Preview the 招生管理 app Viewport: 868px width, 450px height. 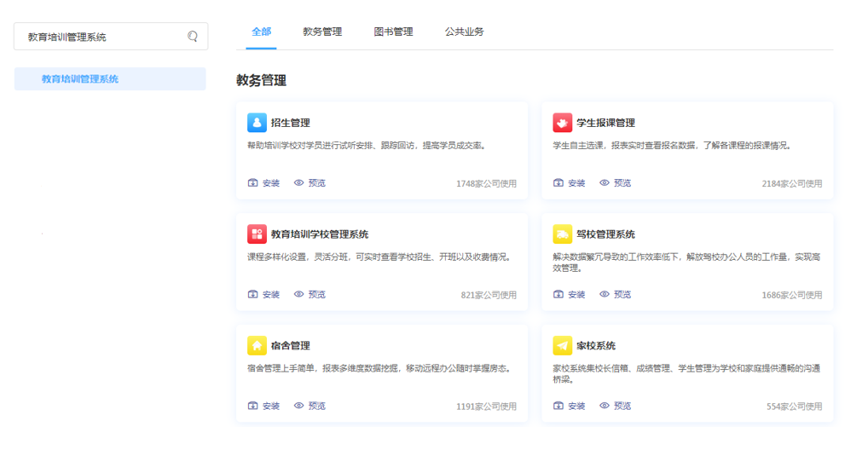(310, 183)
